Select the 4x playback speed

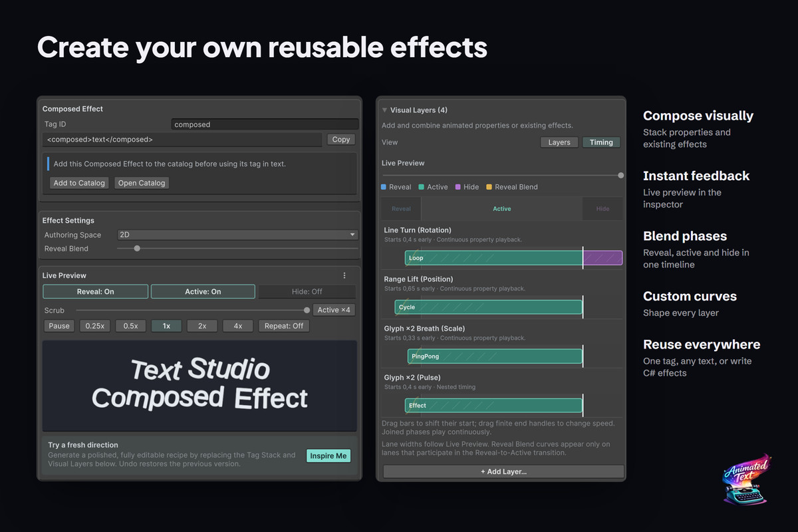(238, 326)
